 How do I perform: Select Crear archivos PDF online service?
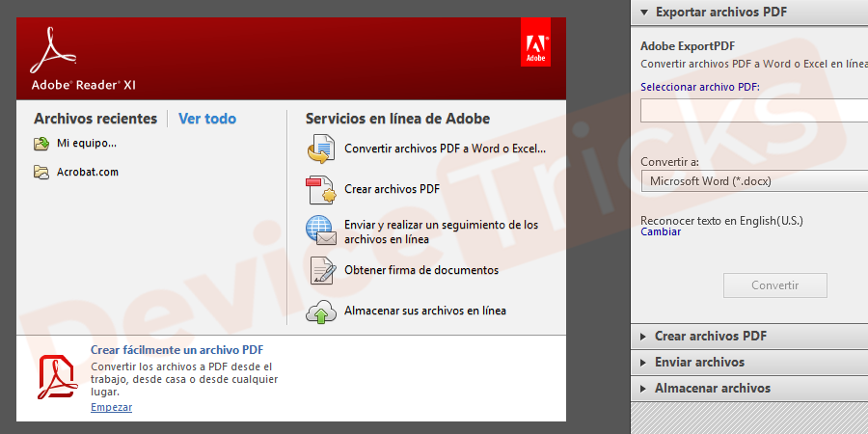click(x=392, y=189)
